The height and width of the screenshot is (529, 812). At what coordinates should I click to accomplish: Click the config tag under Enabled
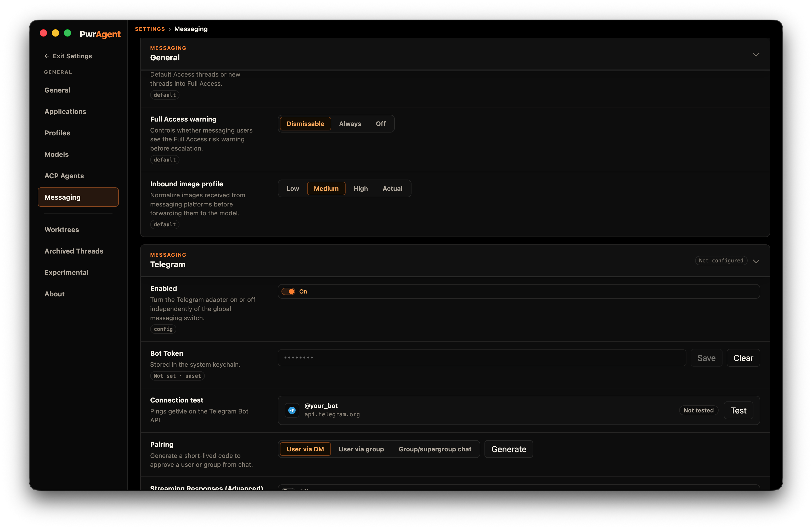[x=163, y=329]
